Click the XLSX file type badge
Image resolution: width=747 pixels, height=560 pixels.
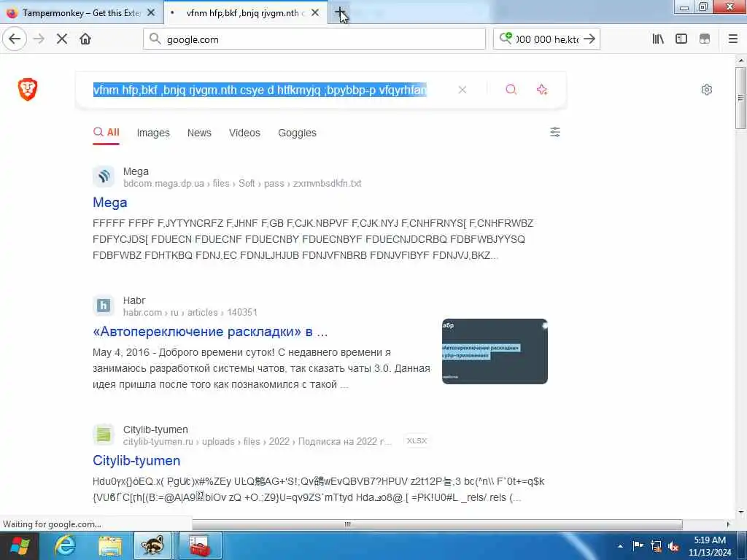pos(417,441)
